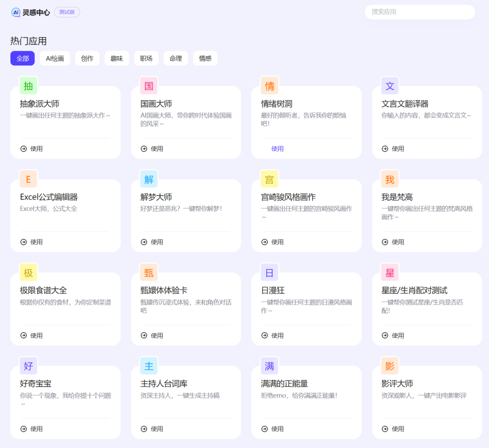Click 使用 under 情绪树洞
This screenshot has height=448, width=489.
click(x=277, y=149)
